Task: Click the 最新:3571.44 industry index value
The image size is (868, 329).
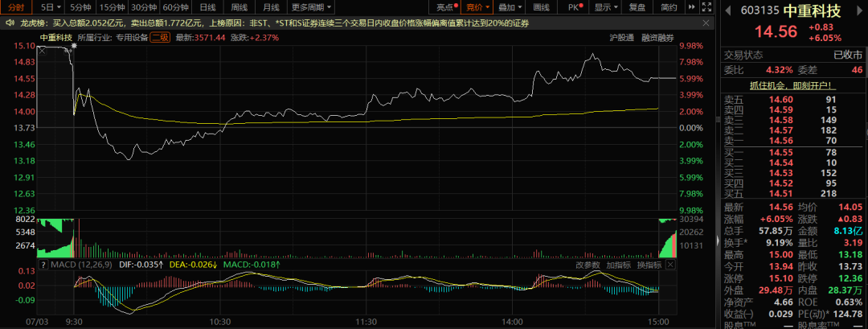Action: (x=200, y=38)
